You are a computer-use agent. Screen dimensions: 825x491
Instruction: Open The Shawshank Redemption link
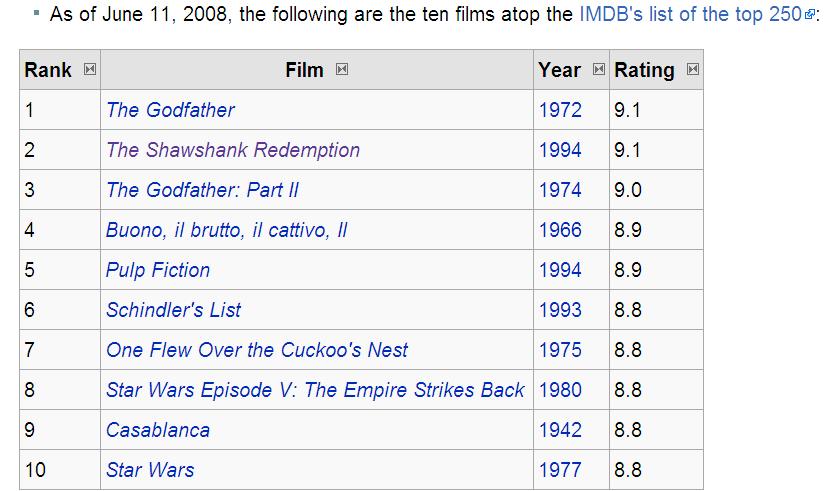[x=233, y=149]
